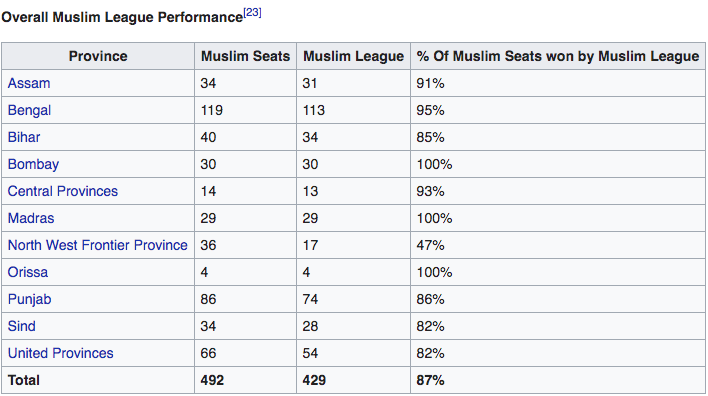Follow North West Frontier Province link

[98, 245]
